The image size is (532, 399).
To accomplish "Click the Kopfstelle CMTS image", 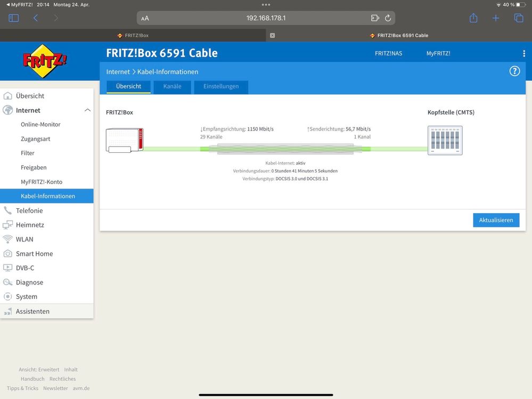I will pyautogui.click(x=445, y=141).
